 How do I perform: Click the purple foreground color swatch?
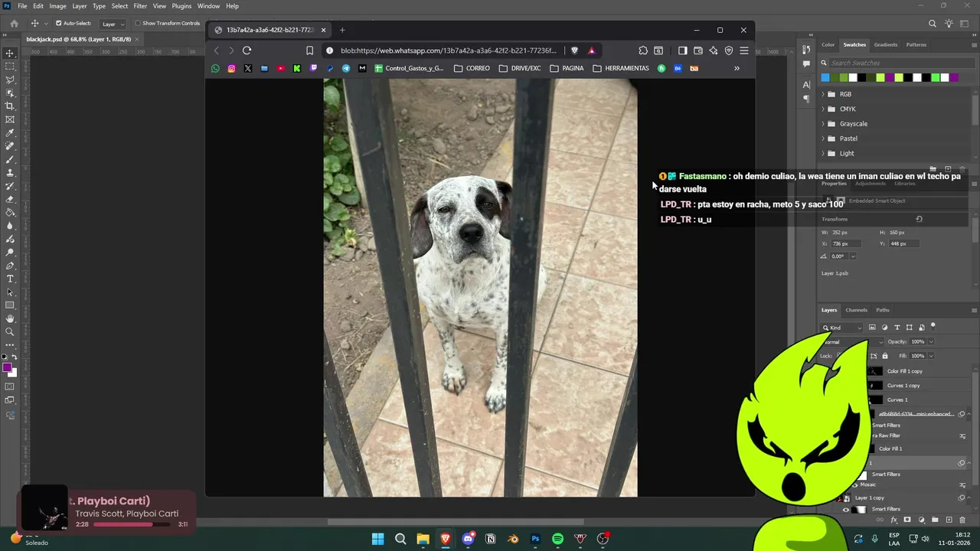click(x=7, y=367)
